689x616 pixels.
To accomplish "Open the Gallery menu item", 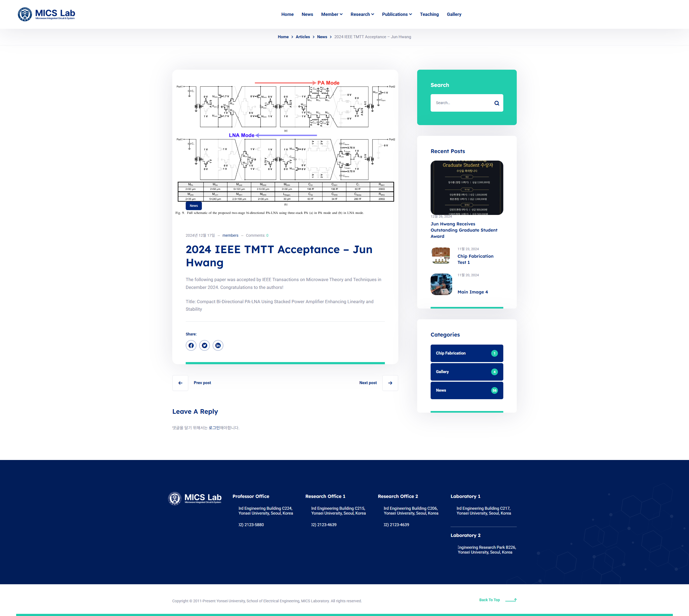I will click(x=454, y=14).
